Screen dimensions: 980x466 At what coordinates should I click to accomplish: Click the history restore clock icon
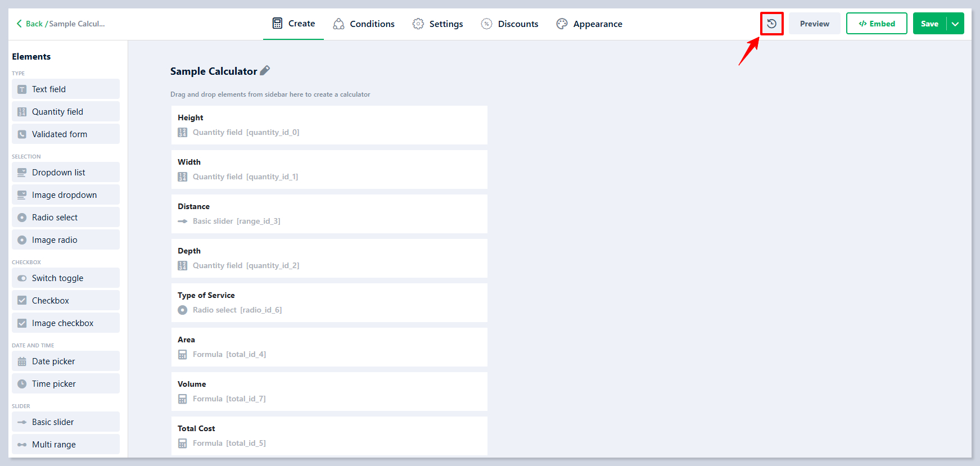(x=771, y=24)
